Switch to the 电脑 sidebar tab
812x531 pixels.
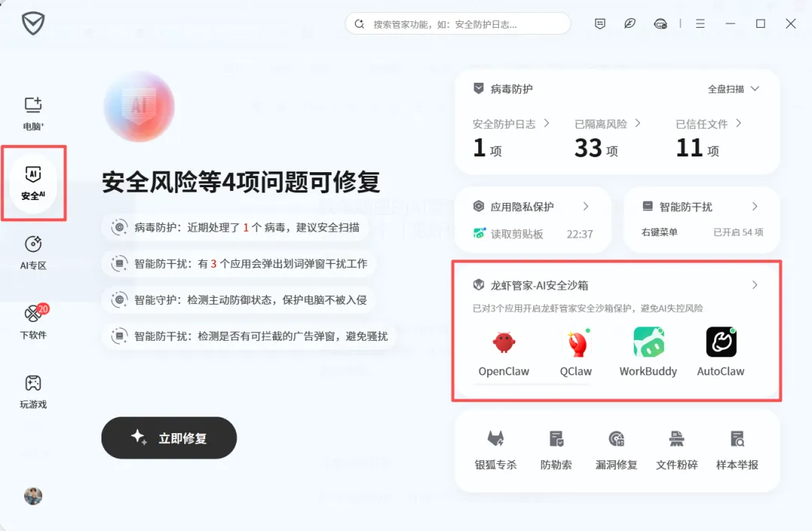(x=33, y=114)
